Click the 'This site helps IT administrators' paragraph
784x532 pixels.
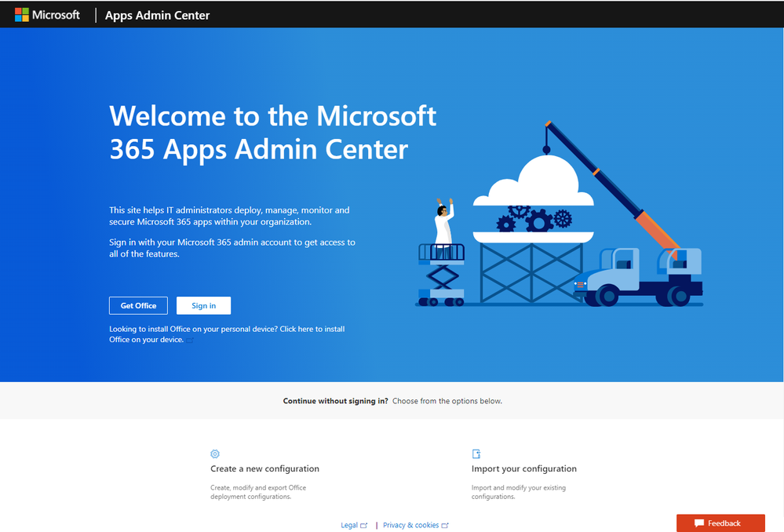pyautogui.click(x=229, y=216)
